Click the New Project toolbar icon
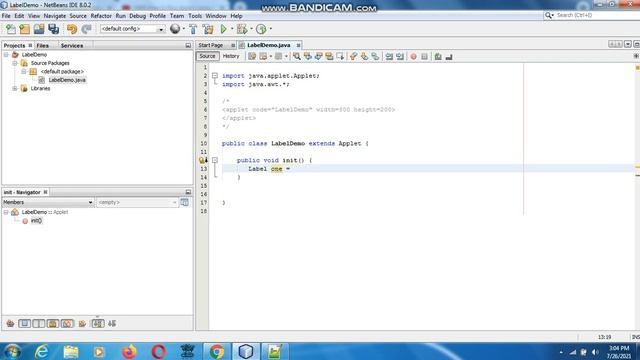Viewport: 640px width, 360px height. pos(24,29)
